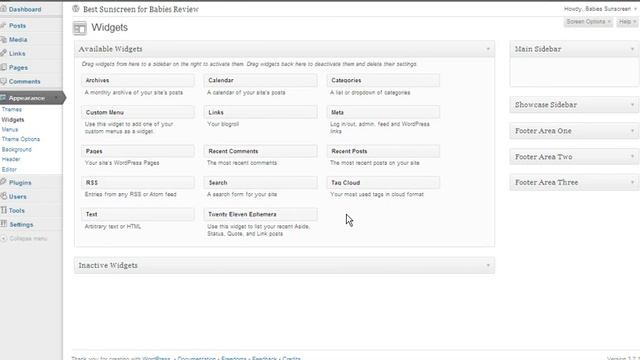
Task: Select the Pages widget
Action: pyautogui.click(x=138, y=151)
